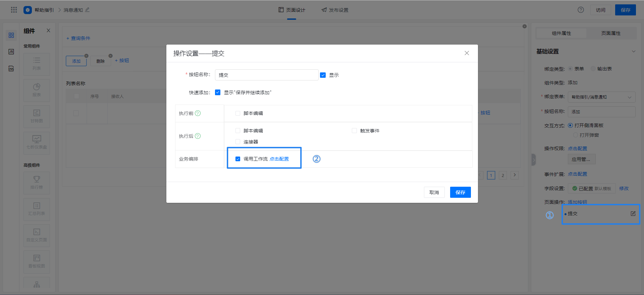Remove the 添加 button via its X badge
Screen dimensions: 644x295
tap(87, 56)
